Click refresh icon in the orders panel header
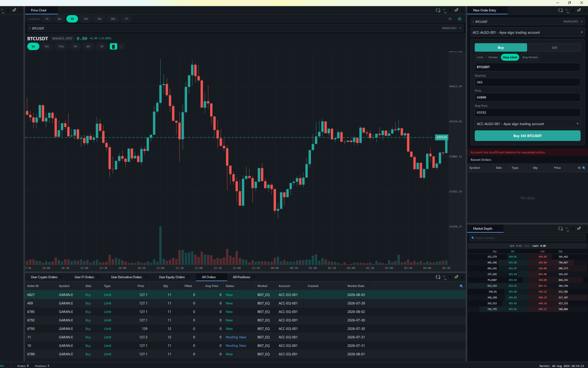This screenshot has height=368, width=588. coord(438,277)
